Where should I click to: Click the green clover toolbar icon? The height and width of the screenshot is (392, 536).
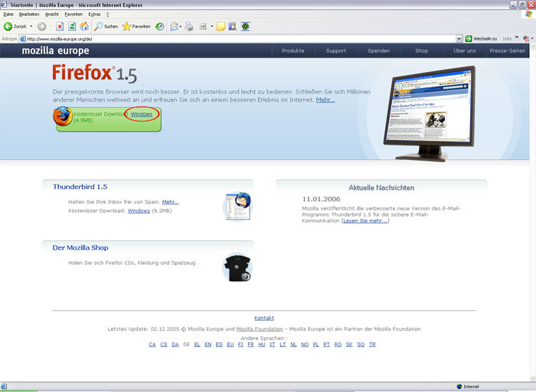(x=246, y=26)
